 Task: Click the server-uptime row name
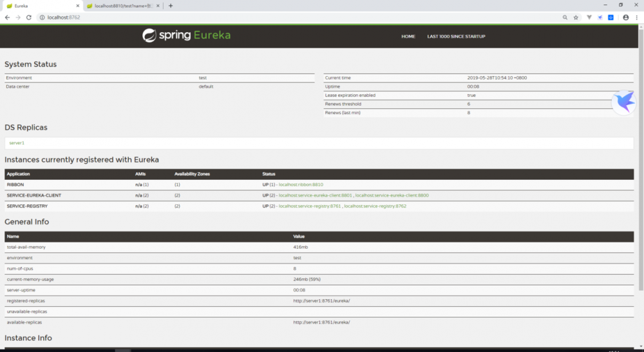pos(21,290)
